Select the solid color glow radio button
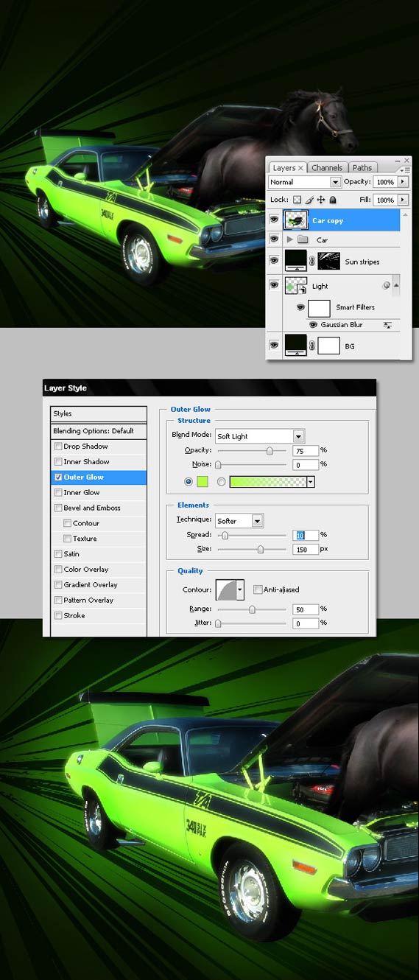Viewport: 419px width, 980px height. point(189,482)
